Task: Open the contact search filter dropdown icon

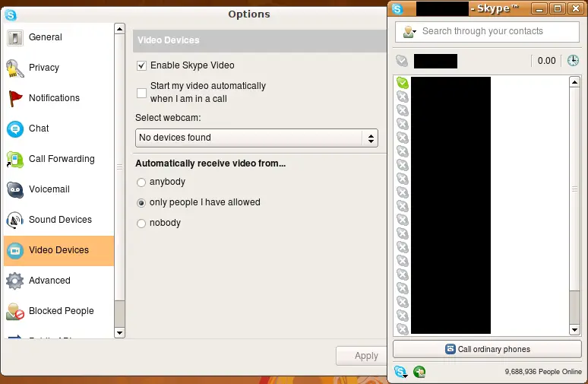Action: (x=409, y=32)
